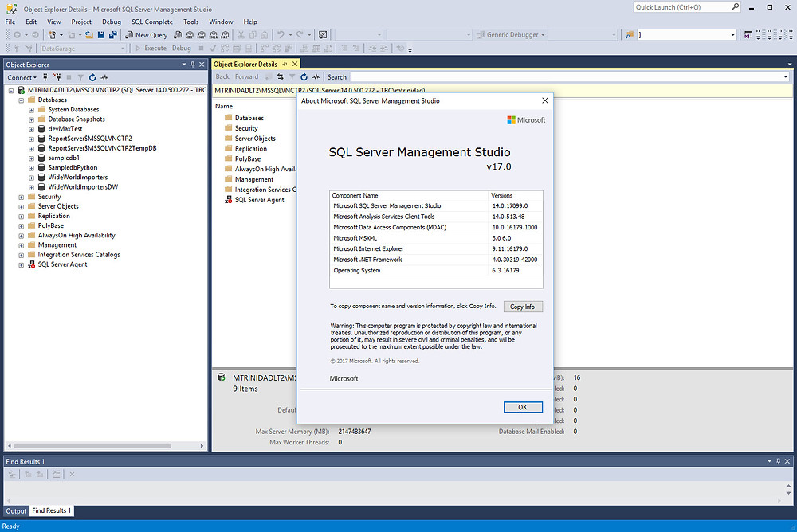Select devMaxTest database in Object Explorer
Viewport: 797px width, 532px height.
click(x=65, y=129)
